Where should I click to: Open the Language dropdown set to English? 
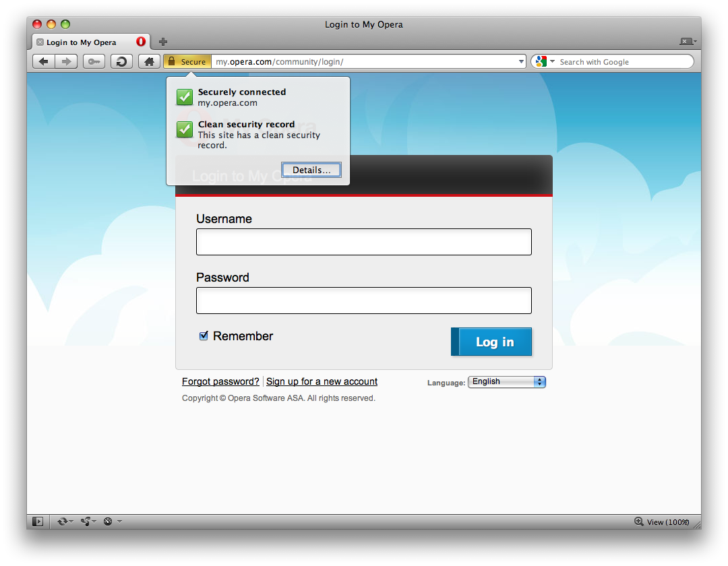tap(507, 382)
